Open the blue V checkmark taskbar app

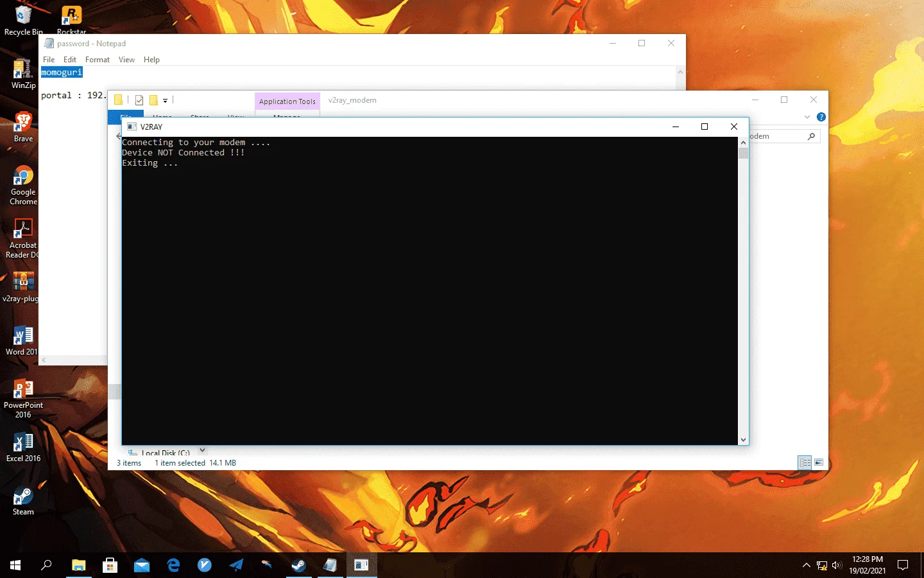[x=205, y=565]
